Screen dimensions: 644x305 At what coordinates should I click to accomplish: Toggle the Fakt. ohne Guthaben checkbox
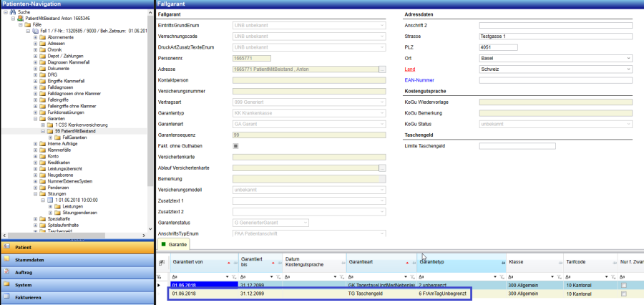point(236,146)
